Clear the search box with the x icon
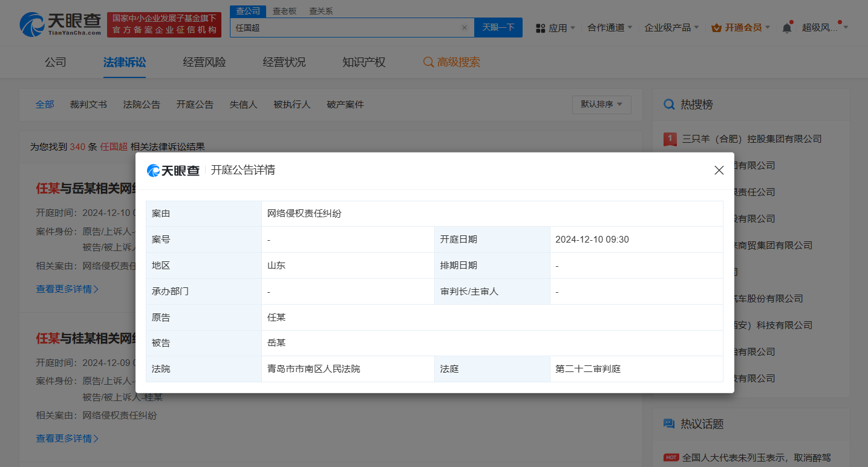868x467 pixels. (465, 27)
